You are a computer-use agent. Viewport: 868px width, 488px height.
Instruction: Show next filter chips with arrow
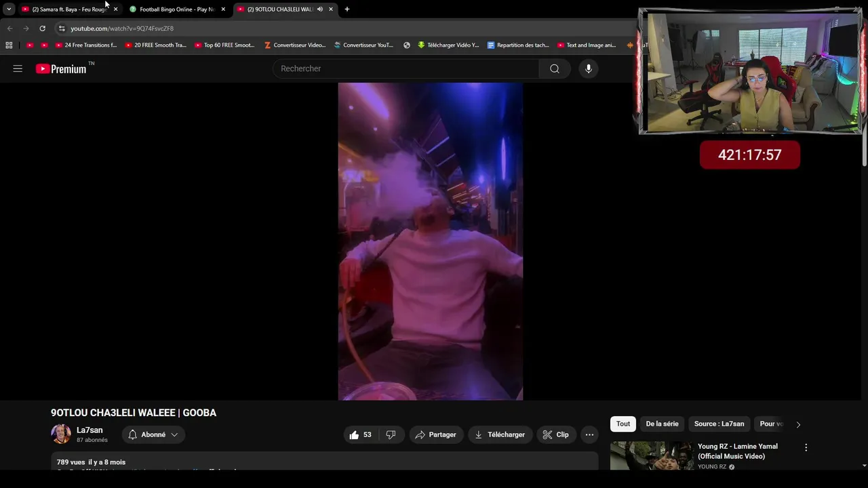[x=798, y=424]
